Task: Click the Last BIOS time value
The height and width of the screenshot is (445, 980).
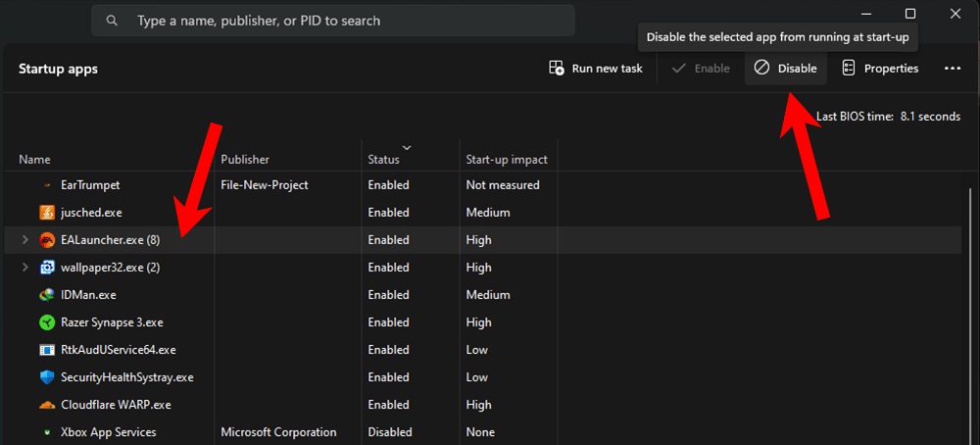Action: pos(930,117)
